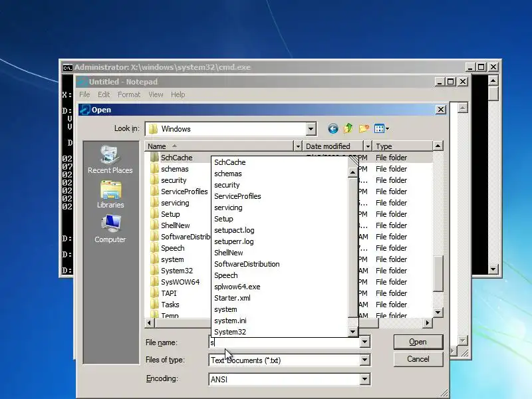Open Computer in the places sidebar
Image resolution: width=532 pixels, height=399 pixels.
tap(110, 229)
